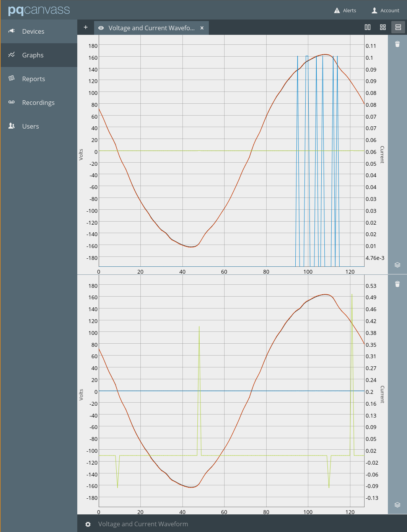
Task: Toggle visibility eye on the waveform tab
Action: 101,28
